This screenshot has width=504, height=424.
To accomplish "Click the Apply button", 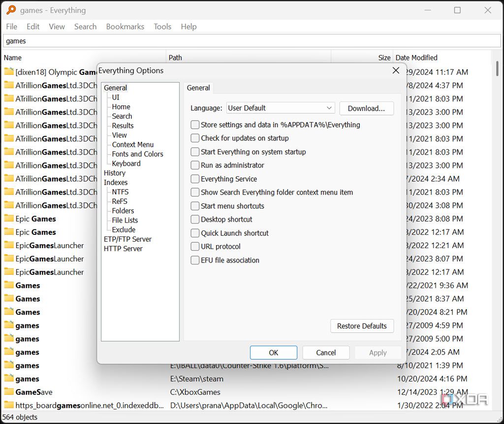I will (378, 353).
